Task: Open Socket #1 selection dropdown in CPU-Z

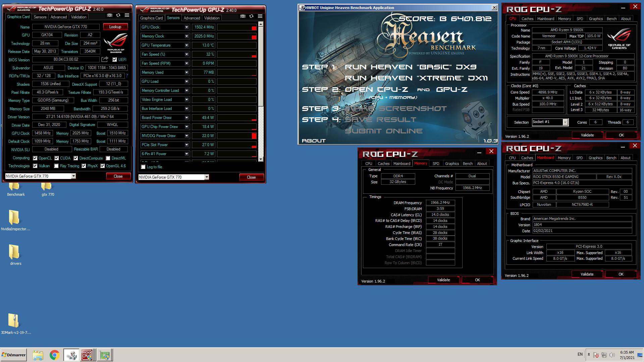Action: point(565,122)
